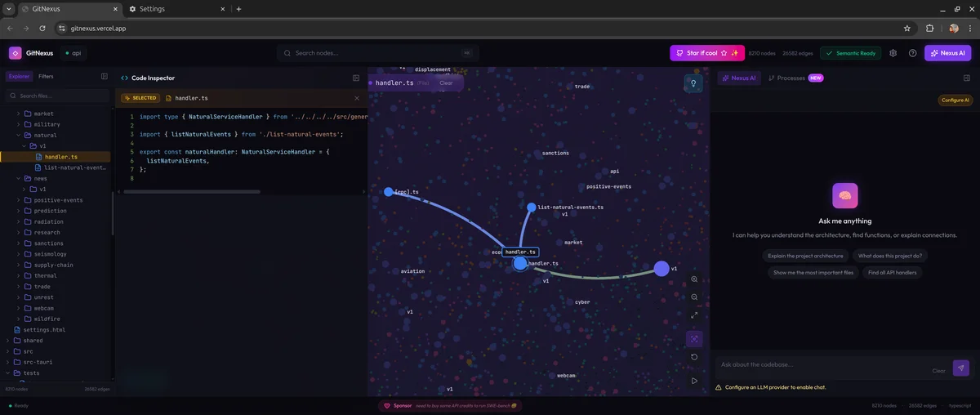The height and width of the screenshot is (415, 980).
Task: Open the Processes tab
Action: click(796, 78)
